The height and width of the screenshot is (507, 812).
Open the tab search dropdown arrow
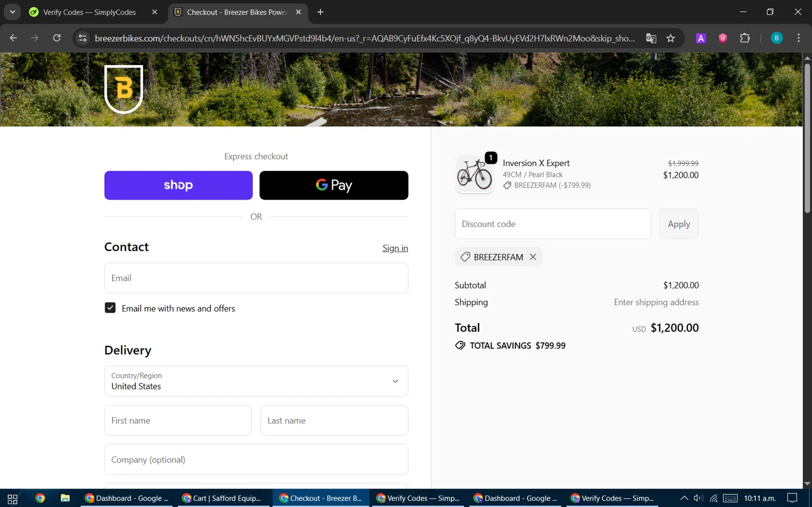pos(12,12)
